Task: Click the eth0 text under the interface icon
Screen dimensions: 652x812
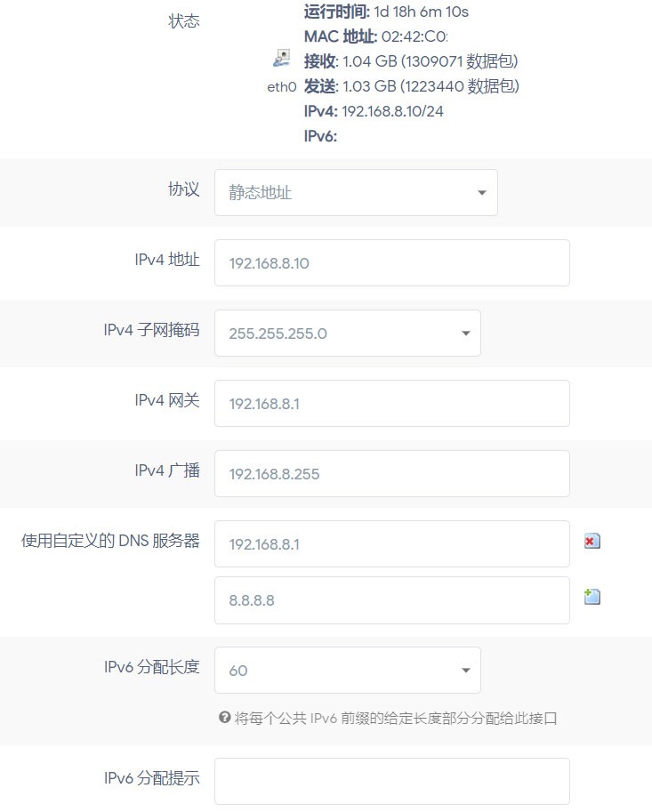Action: point(281,87)
